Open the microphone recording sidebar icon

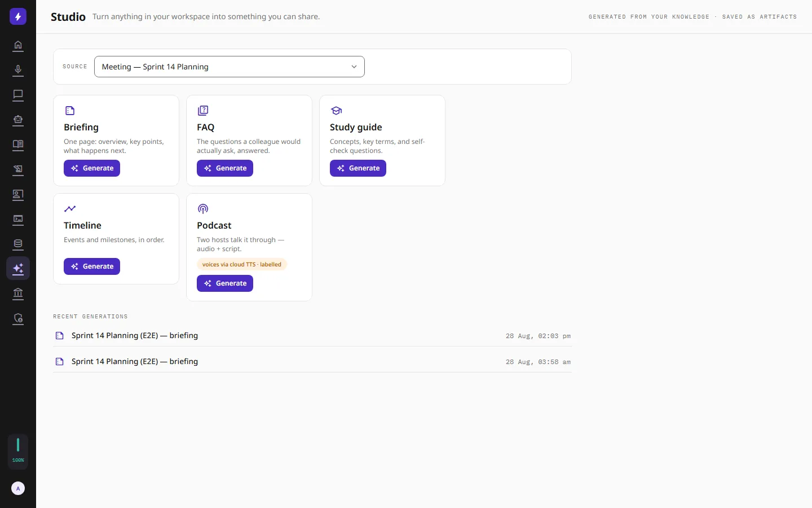[18, 70]
